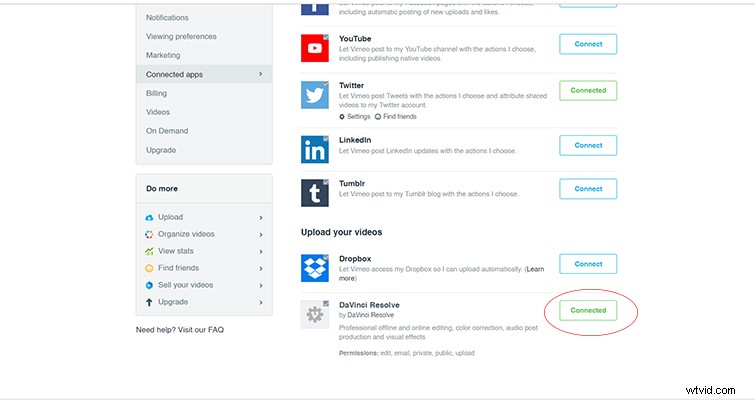The width and height of the screenshot is (755, 400).
Task: Select Billing in the settings sidebar
Action: (157, 93)
